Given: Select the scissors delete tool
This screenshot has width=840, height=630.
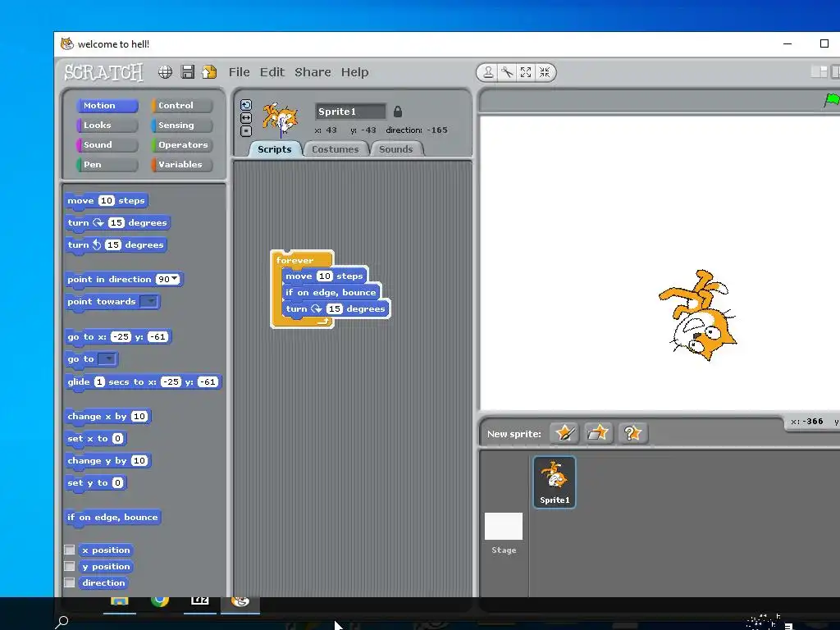Looking at the screenshot, I should pyautogui.click(x=507, y=72).
